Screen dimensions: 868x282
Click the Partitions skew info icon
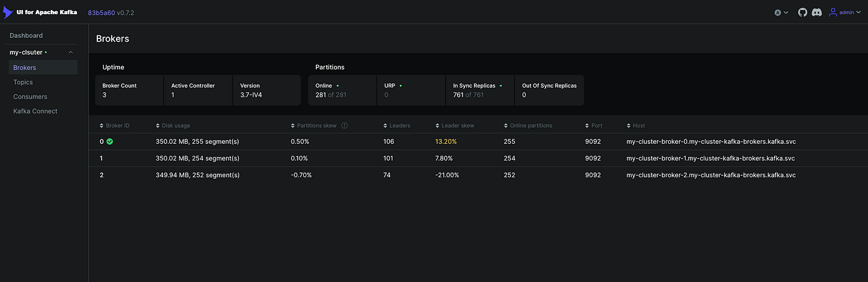coord(344,126)
